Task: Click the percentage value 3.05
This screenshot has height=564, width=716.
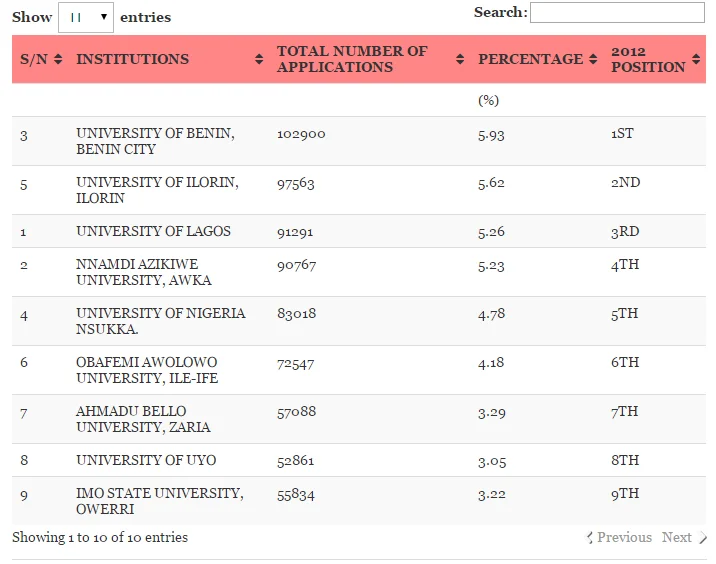Action: click(x=492, y=462)
